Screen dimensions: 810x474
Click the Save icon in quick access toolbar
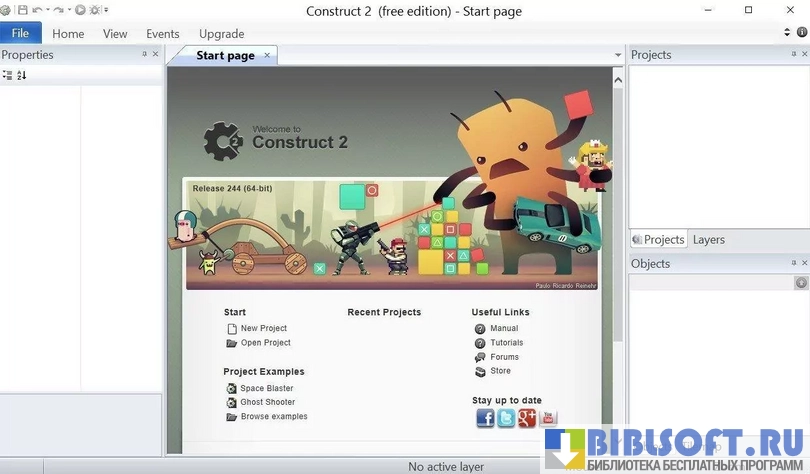(x=22, y=10)
